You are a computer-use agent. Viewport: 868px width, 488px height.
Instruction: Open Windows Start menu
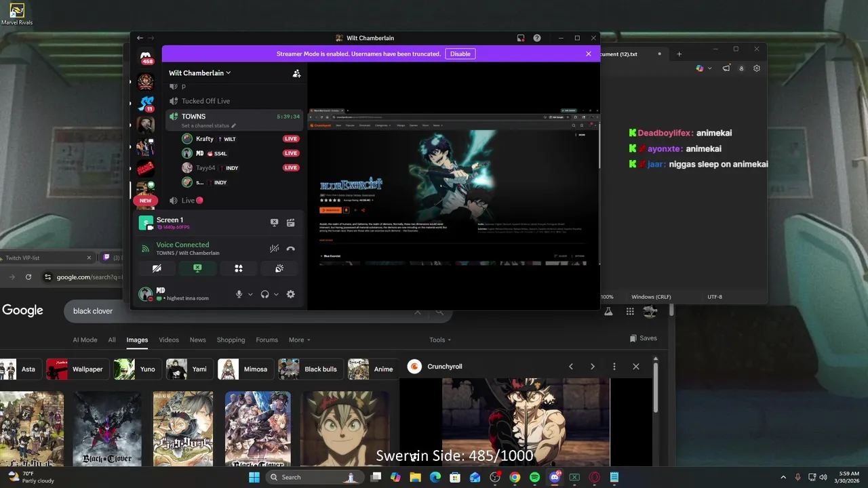(254, 477)
